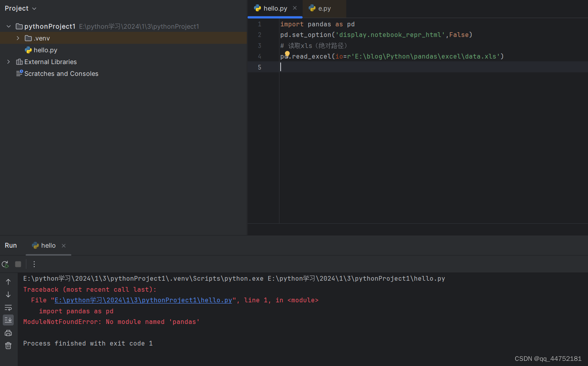
Task: Expand the .venv folder
Action: point(18,38)
